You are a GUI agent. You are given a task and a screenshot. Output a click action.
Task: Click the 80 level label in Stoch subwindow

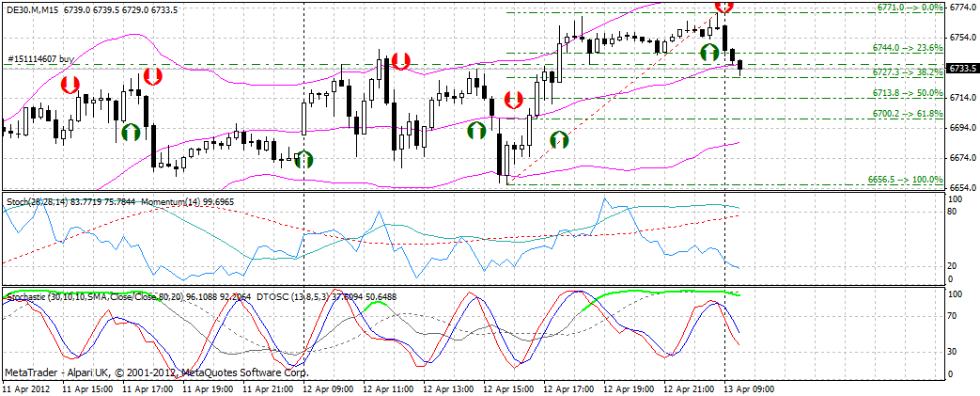point(954,212)
